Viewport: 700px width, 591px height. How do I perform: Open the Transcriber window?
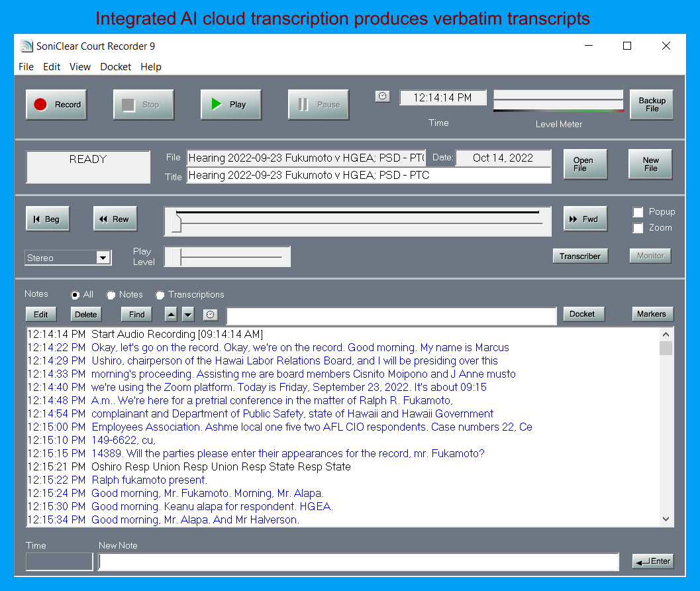coord(580,256)
